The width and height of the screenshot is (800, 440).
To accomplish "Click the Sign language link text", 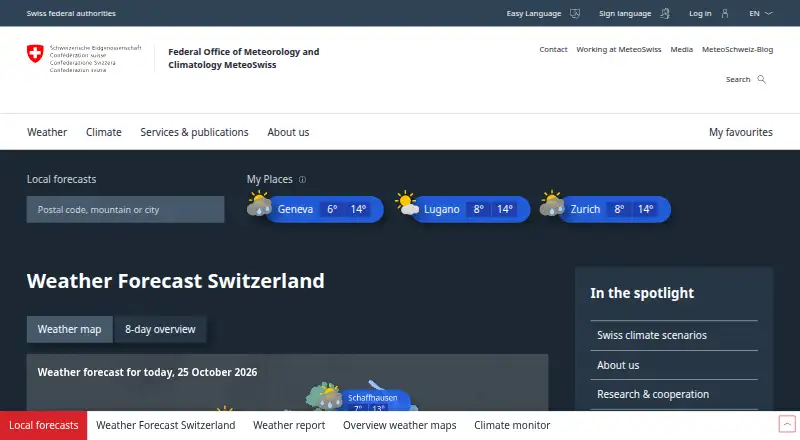I will [x=625, y=14].
